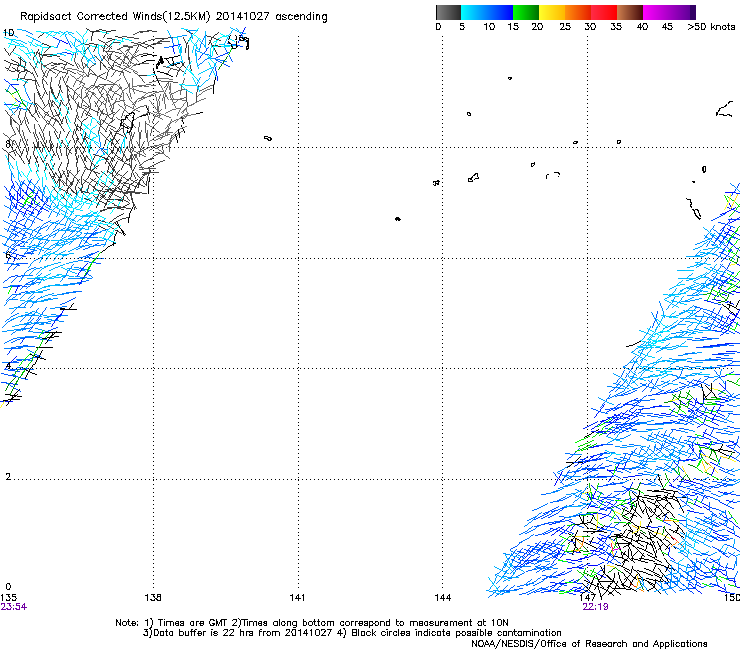
Task: Select the orange 25-30 knots legend swatch
Action: click(578, 12)
